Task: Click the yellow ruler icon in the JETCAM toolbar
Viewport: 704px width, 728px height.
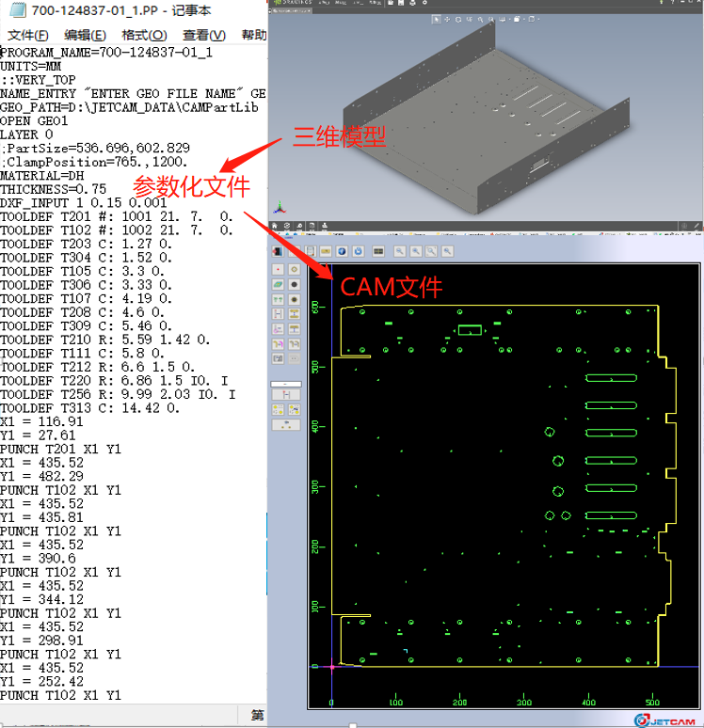Action: pyautogui.click(x=326, y=251)
